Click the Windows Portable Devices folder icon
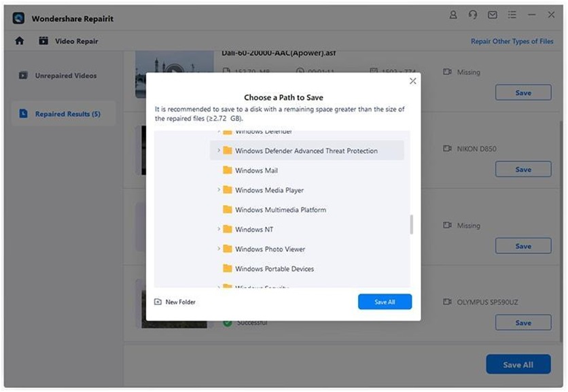This screenshot has height=392, width=568. (x=227, y=268)
